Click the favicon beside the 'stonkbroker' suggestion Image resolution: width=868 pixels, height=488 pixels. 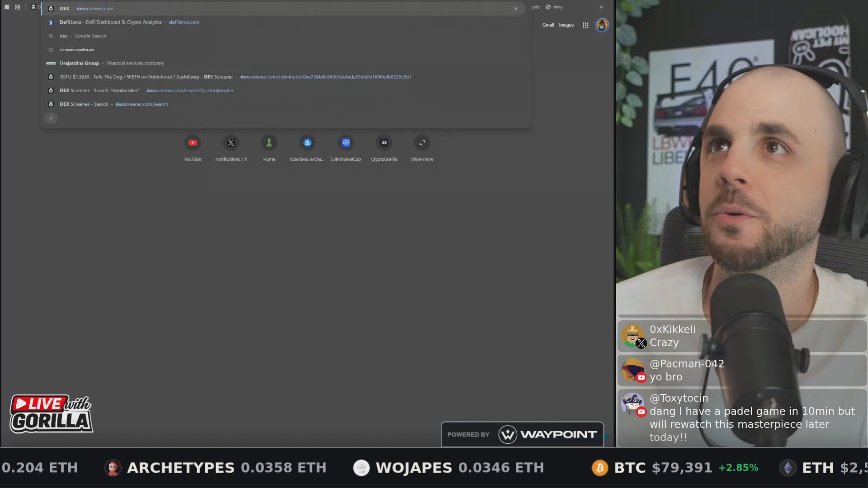[x=51, y=90]
